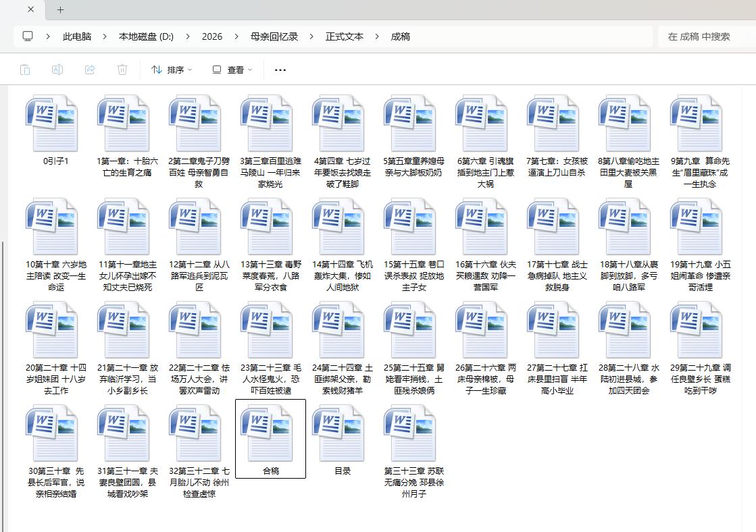Select file 4第四章 七岁过年要饭去
756x532 pixels.
pyautogui.click(x=343, y=142)
